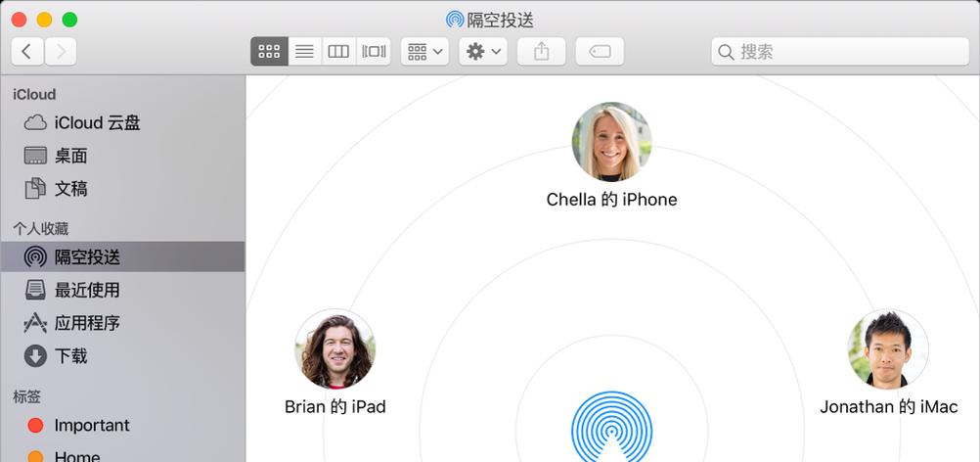Select 隔空投送 in the sidebar
The width and height of the screenshot is (980, 462).
click(122, 257)
